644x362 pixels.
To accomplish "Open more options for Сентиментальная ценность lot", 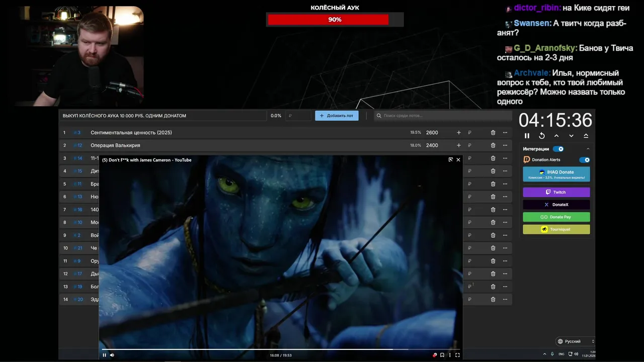I will click(x=505, y=133).
